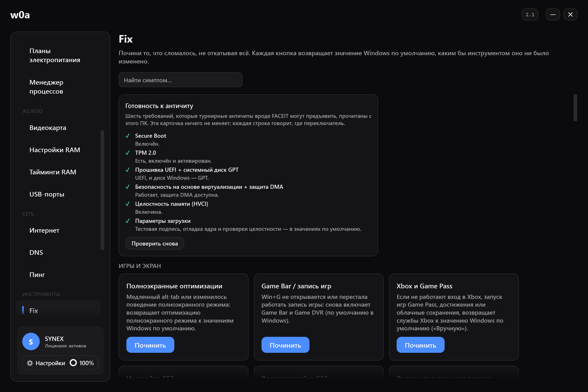Click Готовность к античиту heading
Viewport: 588px width, 392px height.
tap(159, 106)
